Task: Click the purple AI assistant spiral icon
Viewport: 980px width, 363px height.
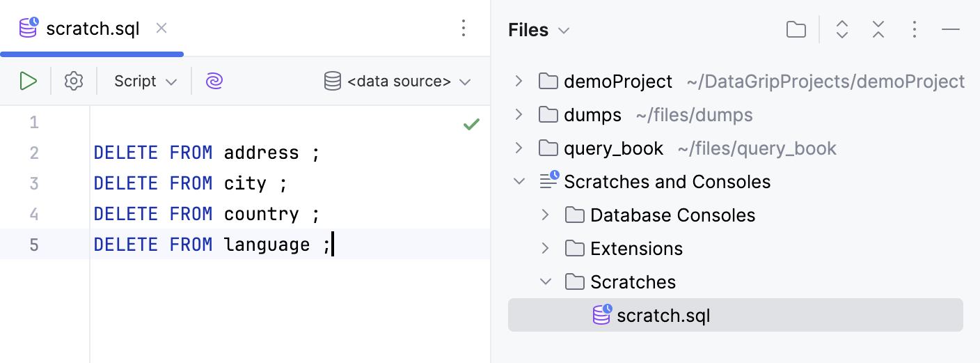Action: (x=214, y=82)
